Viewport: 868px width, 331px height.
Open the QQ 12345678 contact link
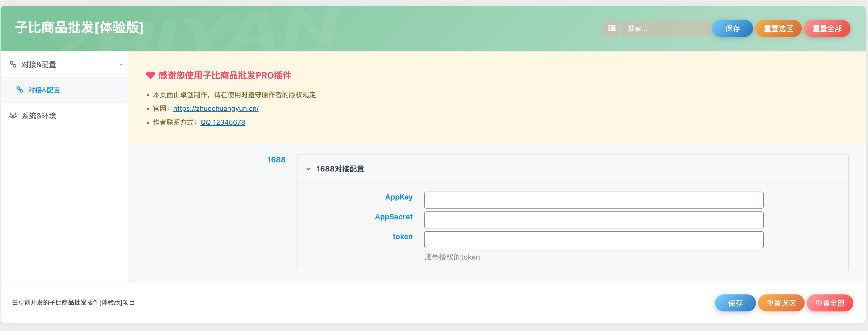point(223,122)
